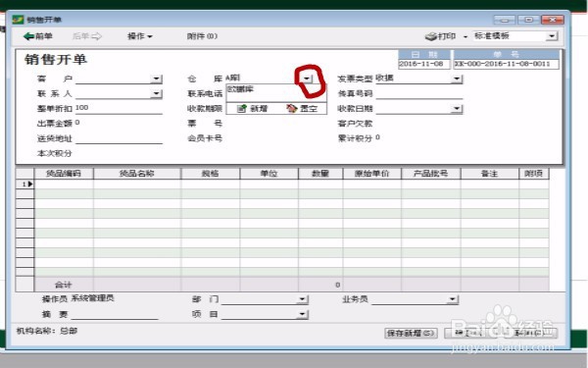
Task: Click the 单位 column header
Action: (x=269, y=174)
